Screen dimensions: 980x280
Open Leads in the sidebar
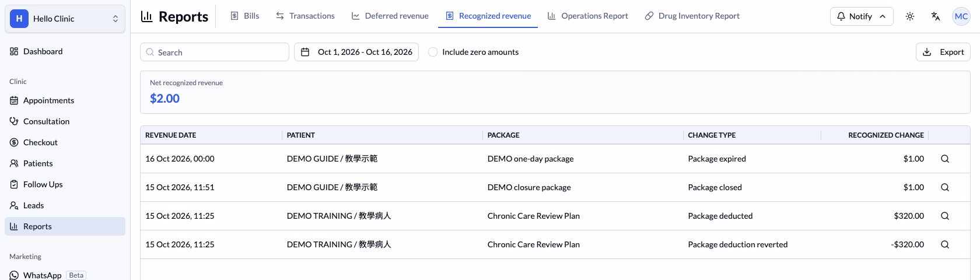65,205
